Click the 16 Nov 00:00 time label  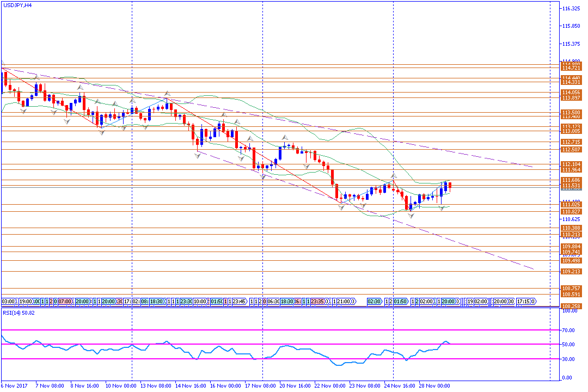[x=225, y=386]
